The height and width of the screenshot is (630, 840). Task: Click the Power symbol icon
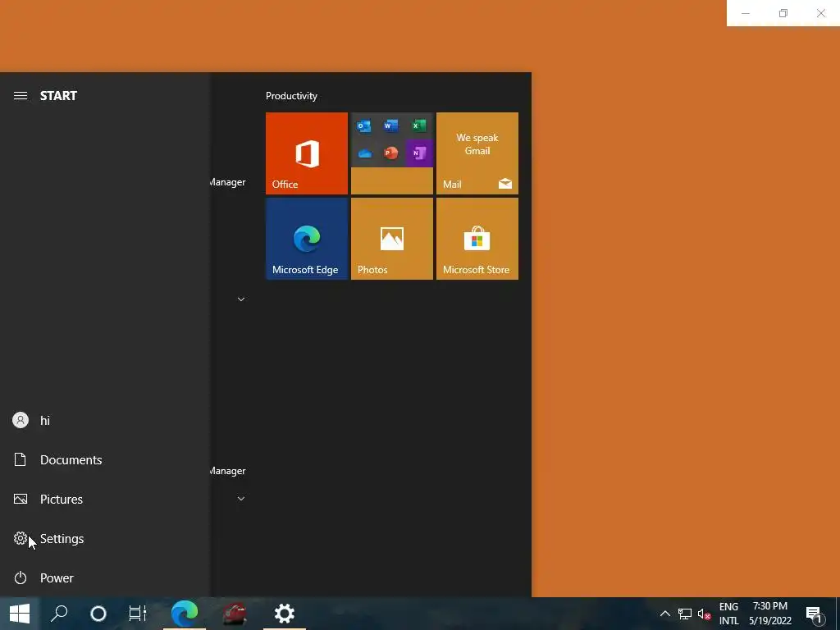tap(21, 578)
